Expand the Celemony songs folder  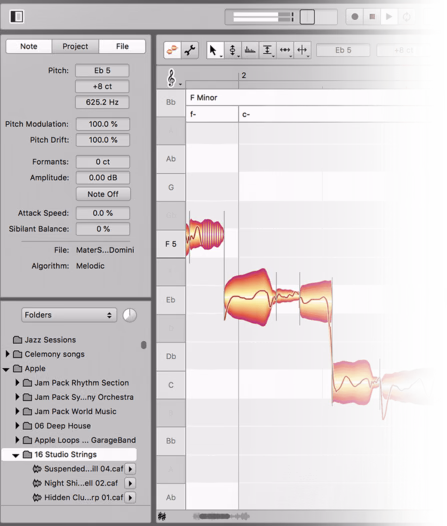pyautogui.click(x=7, y=354)
